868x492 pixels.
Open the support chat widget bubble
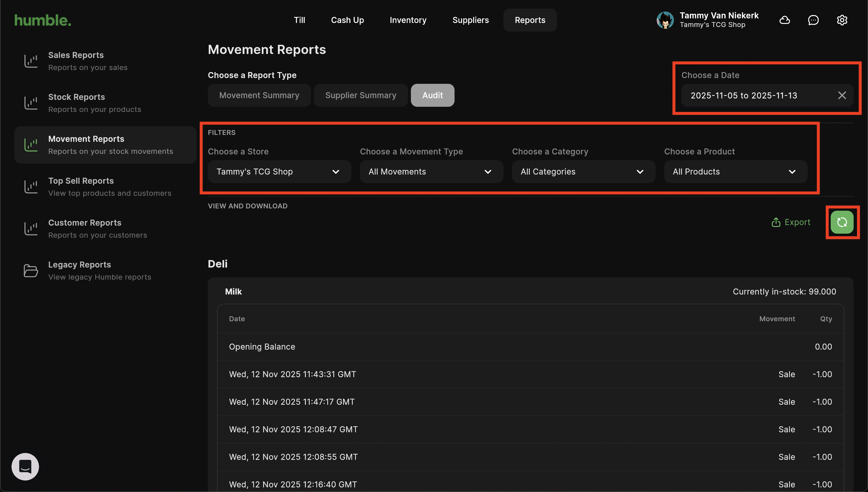[25, 466]
